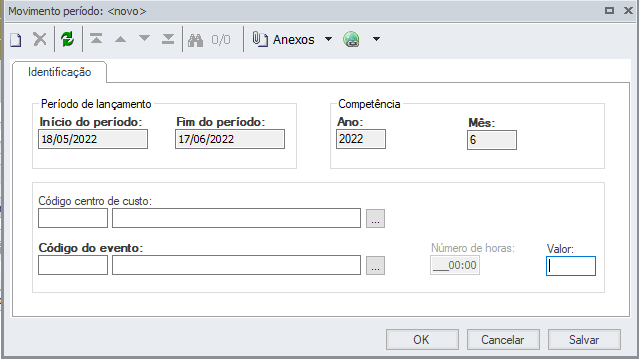This screenshot has width=639, height=360.
Task: Go to next record down arrow
Action: [x=144, y=39]
